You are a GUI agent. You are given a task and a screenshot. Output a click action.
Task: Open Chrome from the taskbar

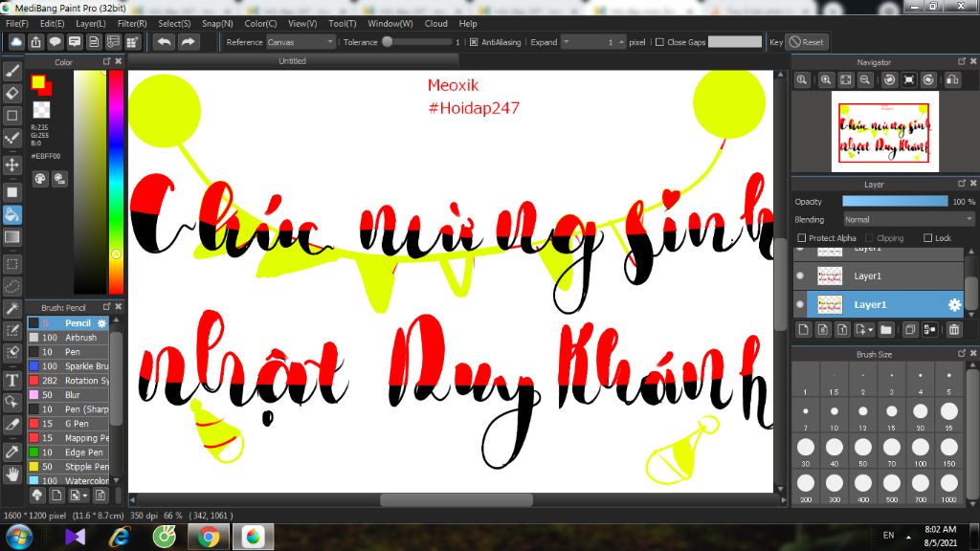tap(209, 537)
